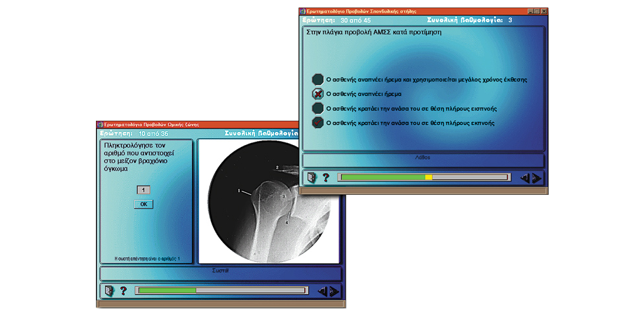The image size is (644, 315).
Task: Open help question mark in shoulder quiz
Action: coord(123,290)
